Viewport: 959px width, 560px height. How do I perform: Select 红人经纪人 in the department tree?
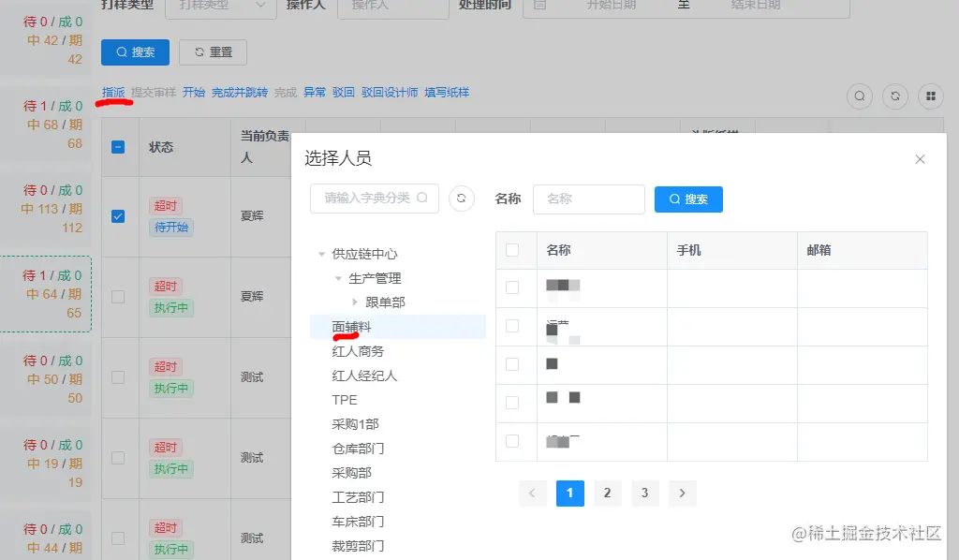pos(364,376)
